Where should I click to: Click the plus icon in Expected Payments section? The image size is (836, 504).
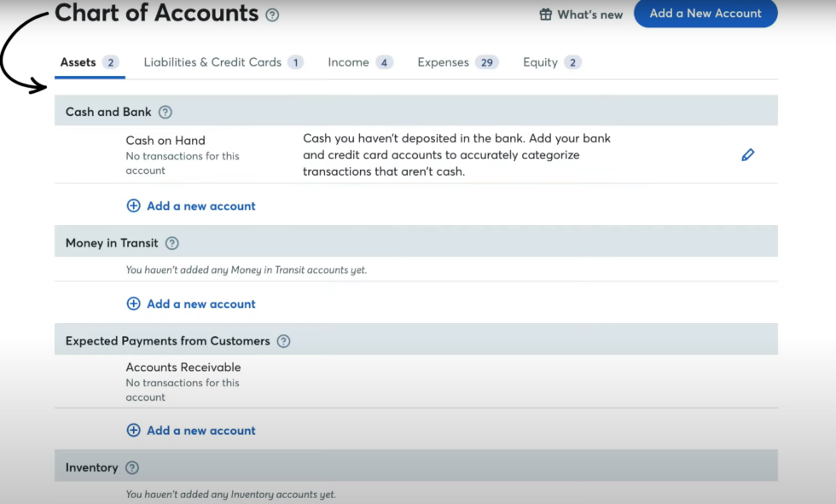coord(133,430)
